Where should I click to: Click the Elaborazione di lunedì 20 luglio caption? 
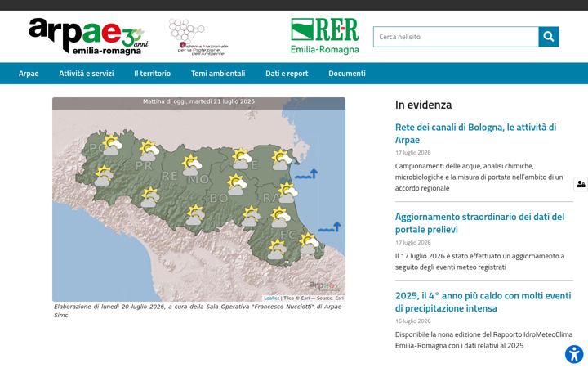(198, 311)
